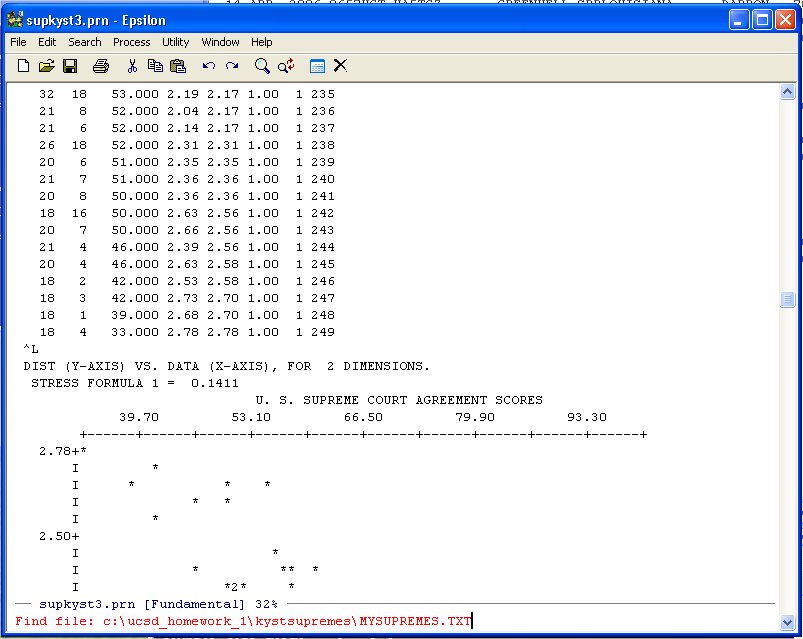Open search with the magnifying glass icon
The image size is (803, 639).
point(262,66)
